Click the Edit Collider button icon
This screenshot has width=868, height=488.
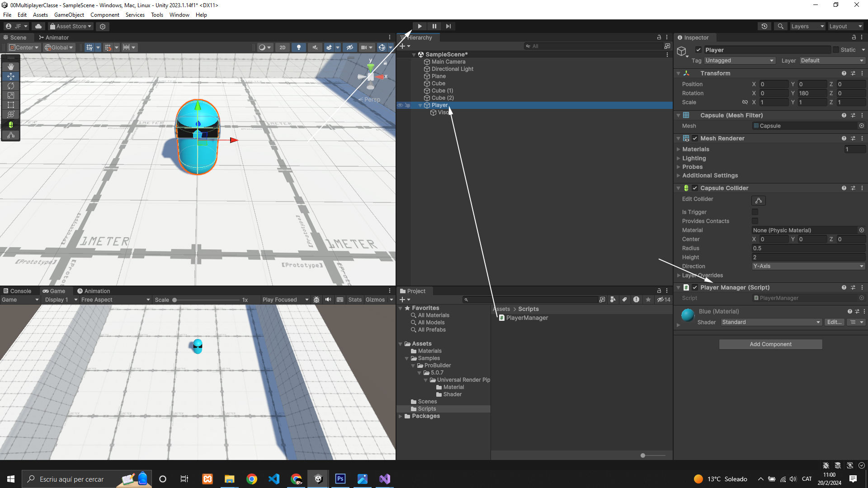(759, 201)
